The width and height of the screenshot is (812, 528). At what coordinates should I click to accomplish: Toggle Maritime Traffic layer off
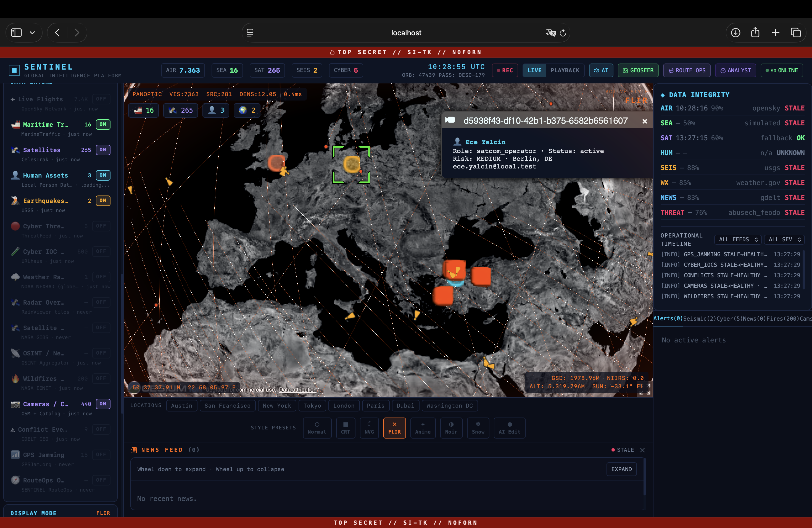(103, 125)
